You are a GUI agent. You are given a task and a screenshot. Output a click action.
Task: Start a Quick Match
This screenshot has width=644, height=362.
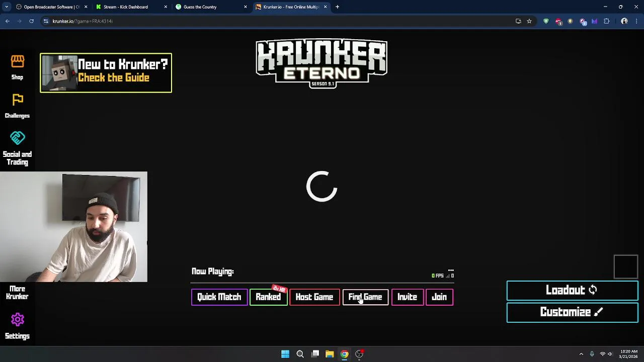tap(219, 297)
